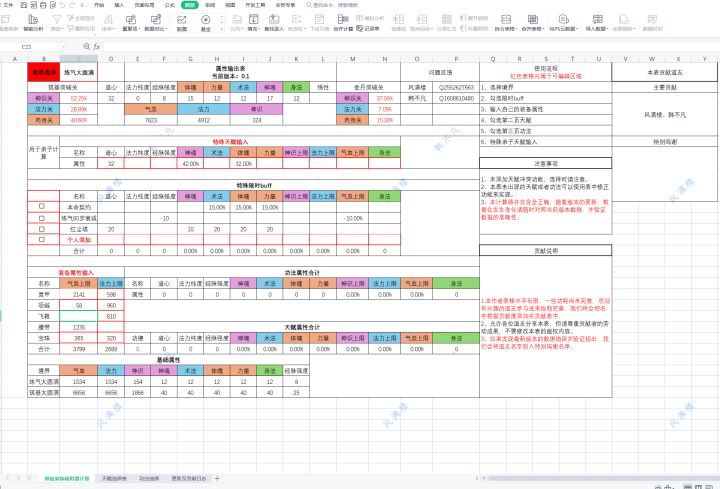Open the Merge Table dropdown arrow
720x489 pixels.
pos(543,29)
